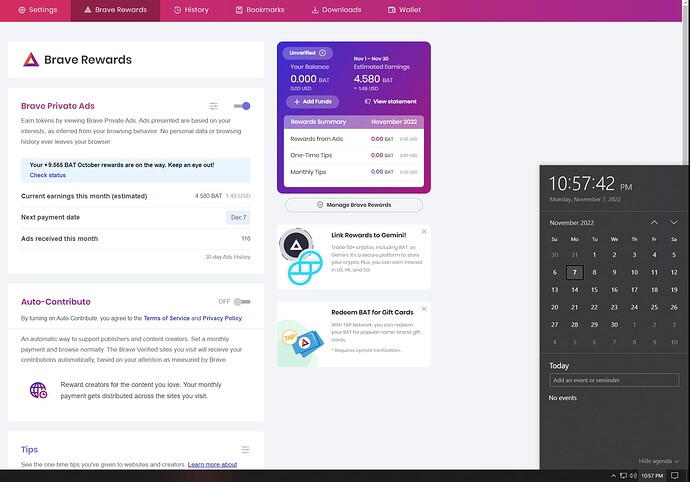The height and width of the screenshot is (482, 690).
Task: Dismiss the Link Rewards to Gemini card
Action: click(x=424, y=232)
